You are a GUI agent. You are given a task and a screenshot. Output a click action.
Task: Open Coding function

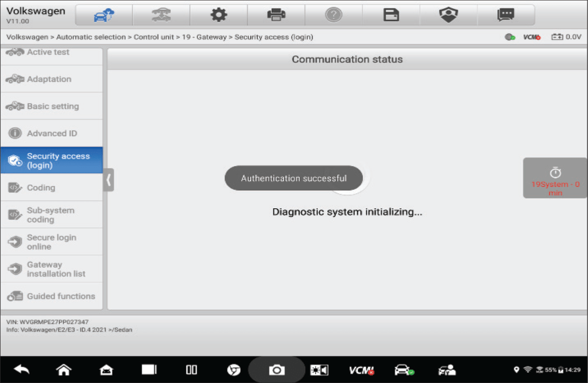pos(51,187)
